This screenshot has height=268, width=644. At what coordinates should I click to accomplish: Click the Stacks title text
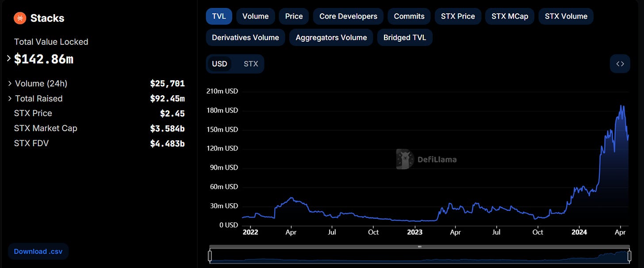[x=47, y=18]
